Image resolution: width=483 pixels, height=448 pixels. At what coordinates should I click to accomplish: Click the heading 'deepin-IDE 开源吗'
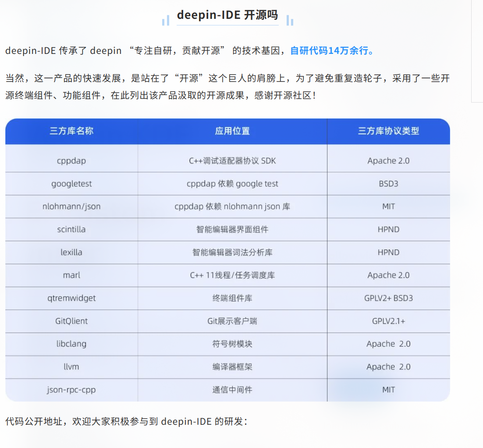click(x=227, y=15)
